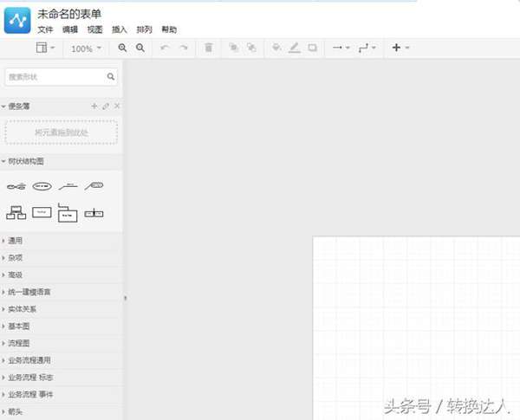Open the 文件 menu

click(x=45, y=29)
